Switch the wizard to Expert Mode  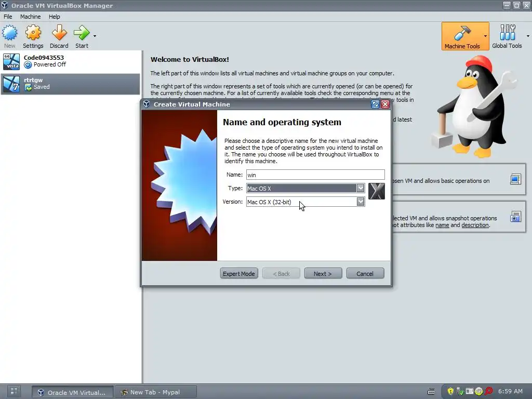(239, 273)
